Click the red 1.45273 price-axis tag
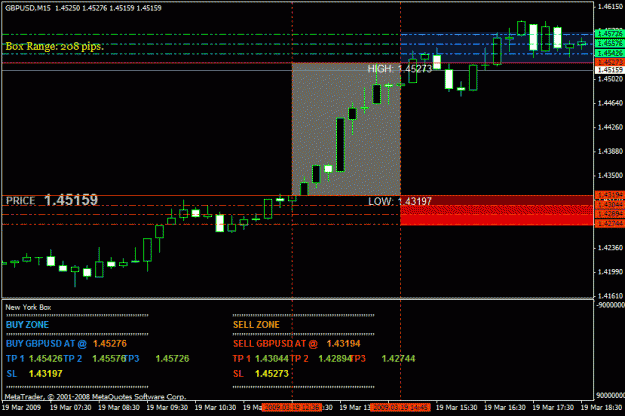The image size is (625, 416). pos(609,62)
